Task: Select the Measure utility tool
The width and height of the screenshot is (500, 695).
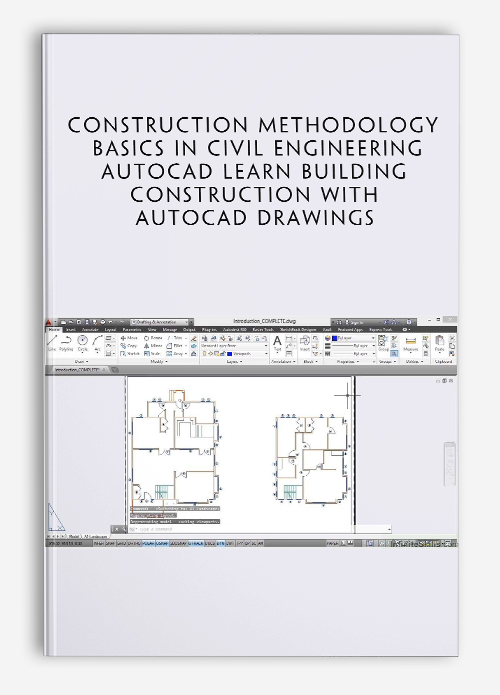Action: (411, 344)
